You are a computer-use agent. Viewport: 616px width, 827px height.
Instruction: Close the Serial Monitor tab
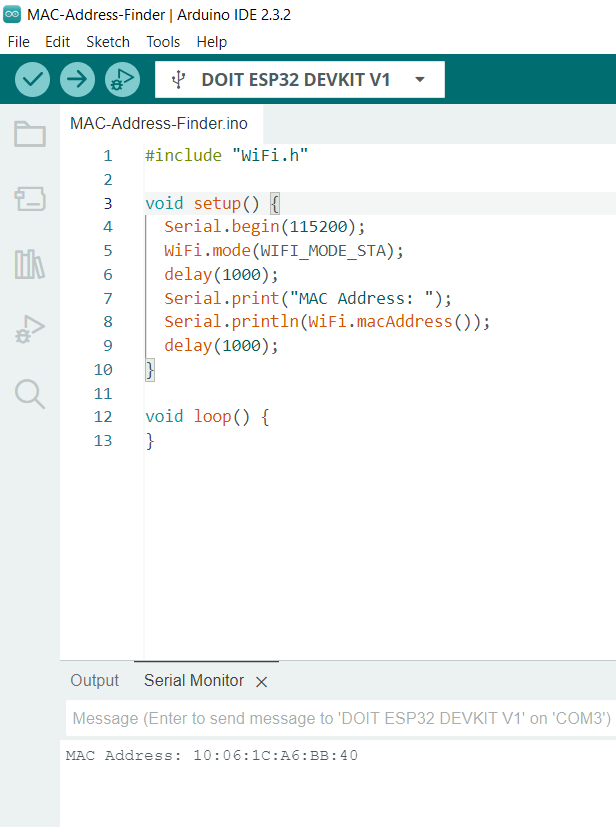(262, 682)
